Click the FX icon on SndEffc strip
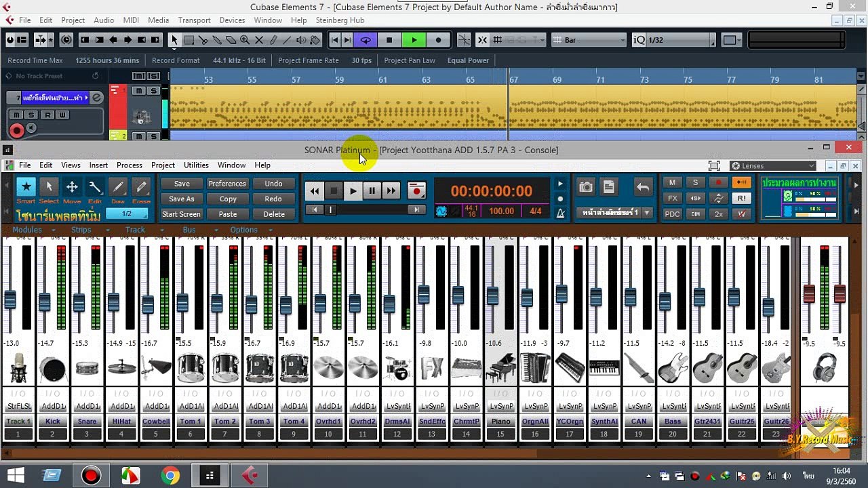The width and height of the screenshot is (868, 488). (432, 369)
